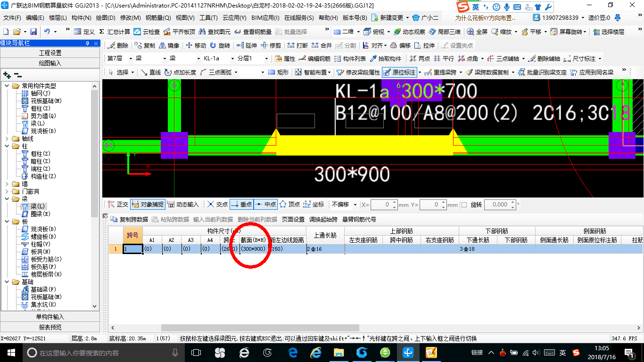644x362 pixels.
Task: Open the 钢筋量(Q) menu
Action: 158,17
